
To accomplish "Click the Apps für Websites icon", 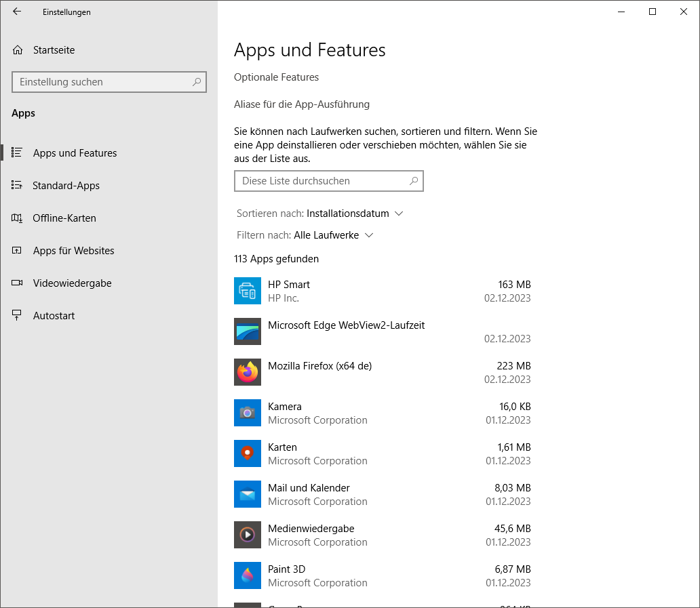I will coord(16,251).
